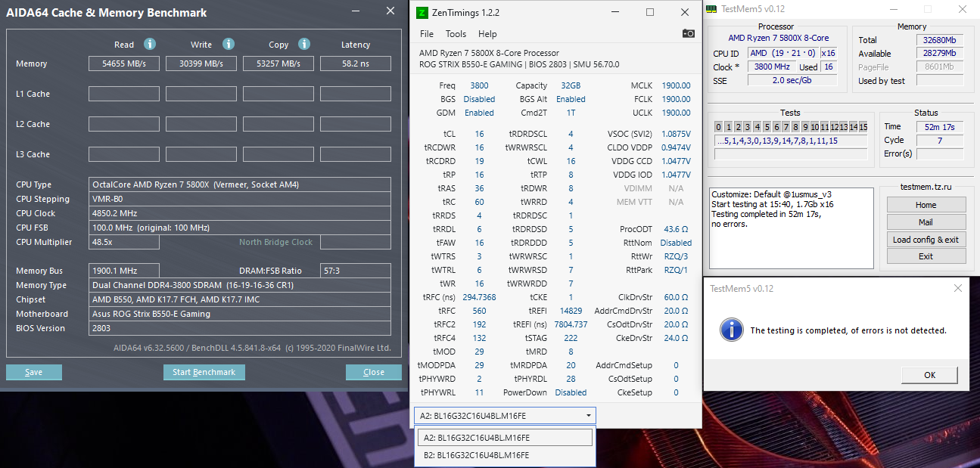
Task: Click the Start Benchmark button
Action: pyautogui.click(x=204, y=372)
